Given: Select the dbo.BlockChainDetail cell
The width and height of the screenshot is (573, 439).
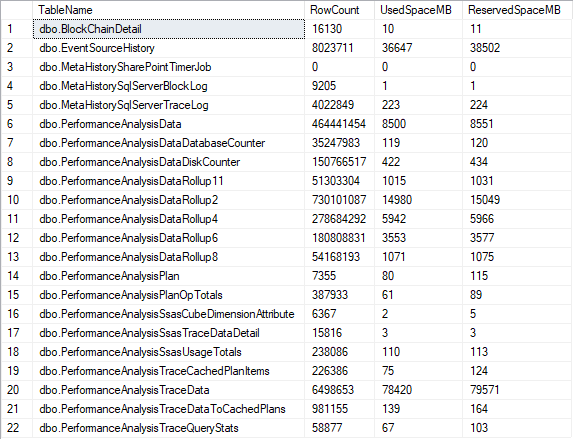Looking at the screenshot, I should (168, 29).
